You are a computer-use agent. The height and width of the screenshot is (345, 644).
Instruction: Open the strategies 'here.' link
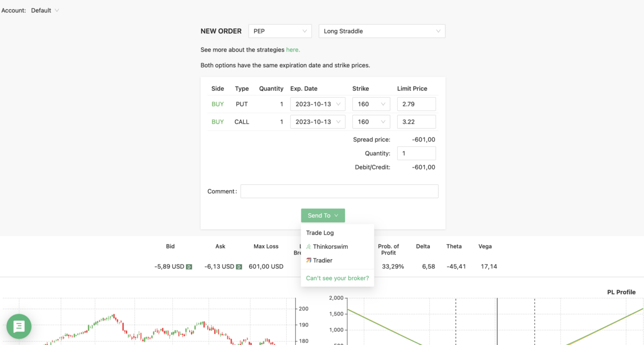pyautogui.click(x=293, y=50)
